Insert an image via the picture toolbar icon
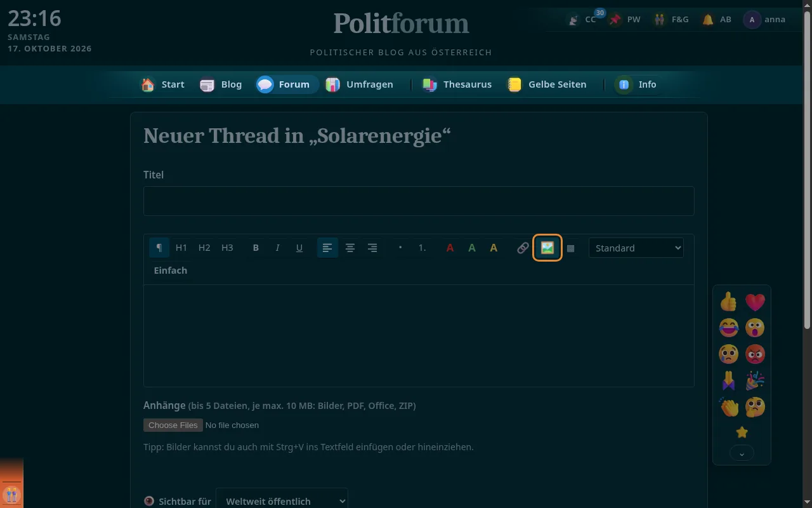The width and height of the screenshot is (812, 508). tap(547, 248)
